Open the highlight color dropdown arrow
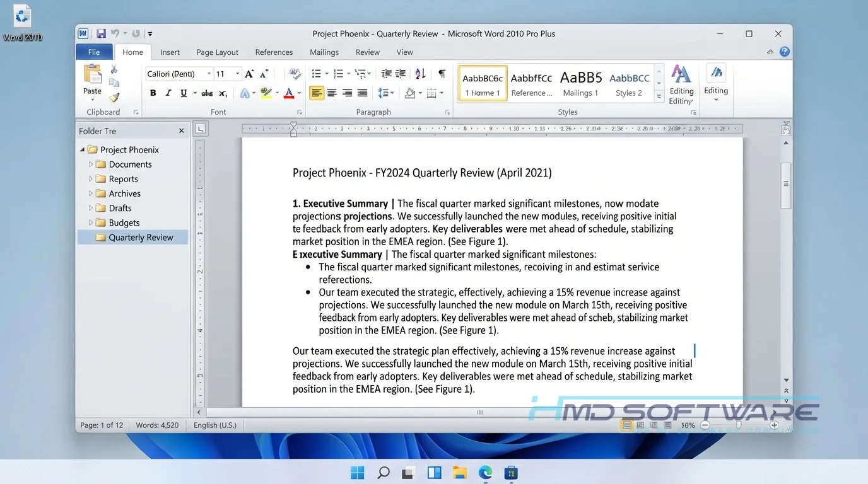Viewport: 868px width, 484px height. pyautogui.click(x=277, y=93)
